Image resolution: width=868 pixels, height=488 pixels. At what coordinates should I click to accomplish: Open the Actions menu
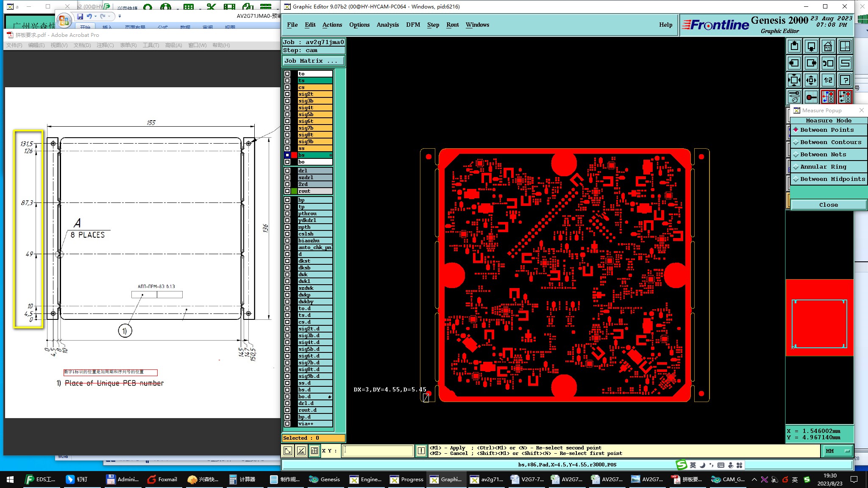(332, 25)
